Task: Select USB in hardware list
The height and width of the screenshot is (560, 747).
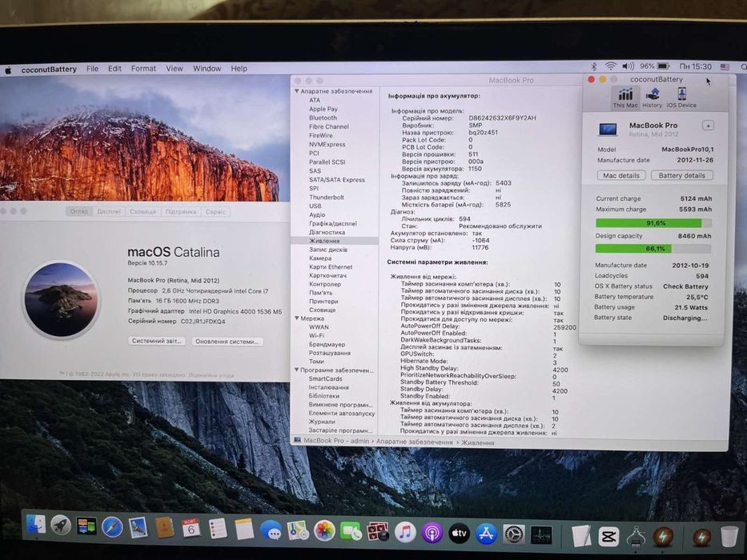Action: tap(315, 206)
